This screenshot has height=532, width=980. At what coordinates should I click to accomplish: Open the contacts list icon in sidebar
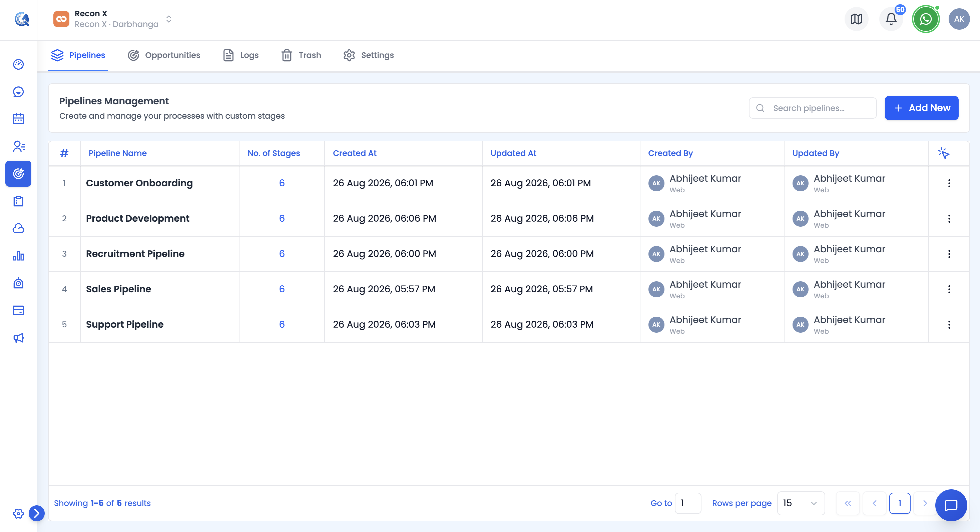pyautogui.click(x=18, y=146)
